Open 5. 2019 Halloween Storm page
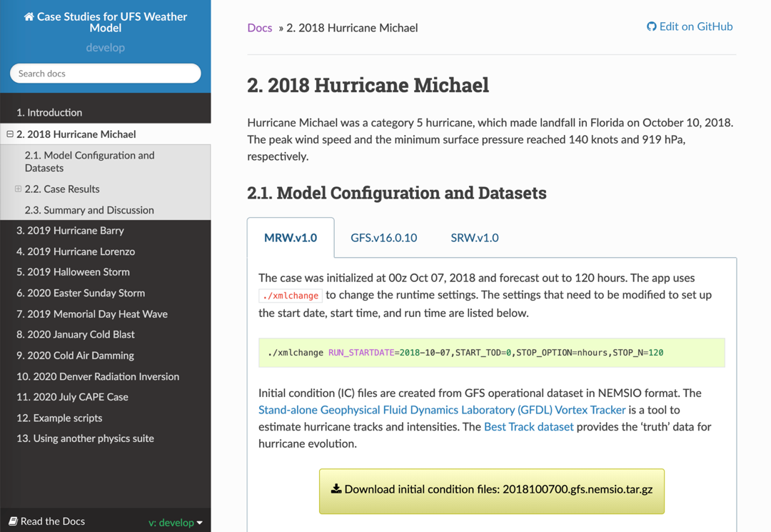 click(105, 272)
